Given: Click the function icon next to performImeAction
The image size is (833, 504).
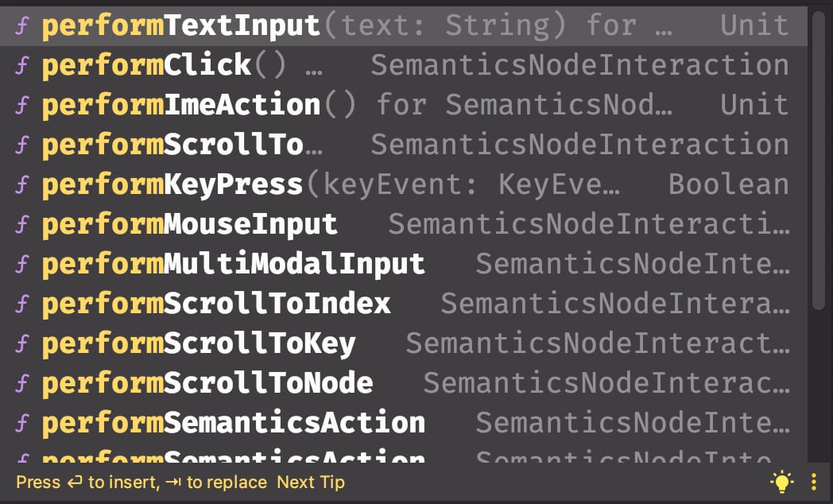Looking at the screenshot, I should pos(21,106).
